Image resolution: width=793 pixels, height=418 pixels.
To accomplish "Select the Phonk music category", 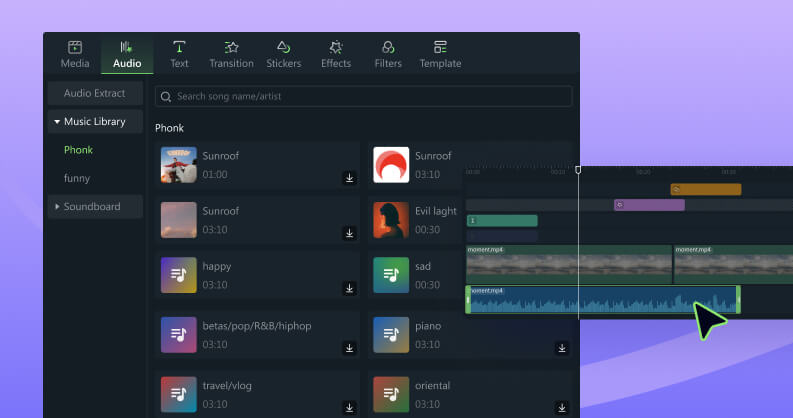I will (78, 150).
